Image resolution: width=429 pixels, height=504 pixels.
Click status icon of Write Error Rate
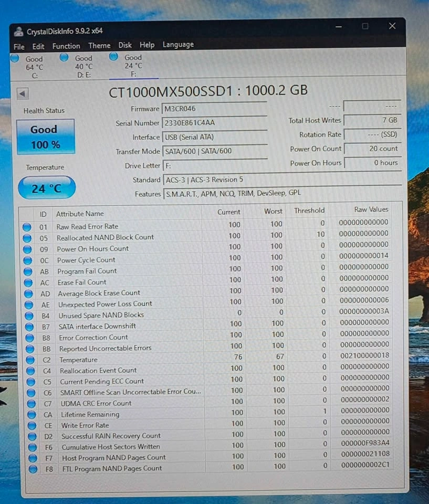pyautogui.click(x=32, y=426)
